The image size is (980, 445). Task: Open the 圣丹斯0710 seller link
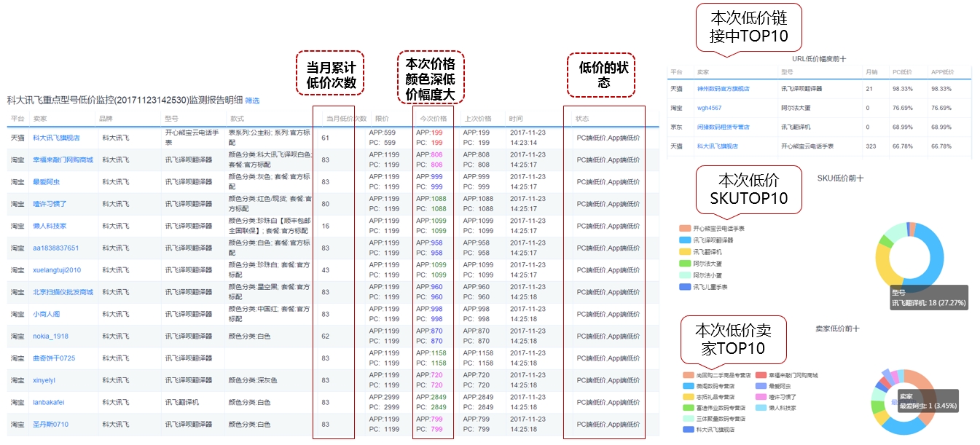point(50,424)
